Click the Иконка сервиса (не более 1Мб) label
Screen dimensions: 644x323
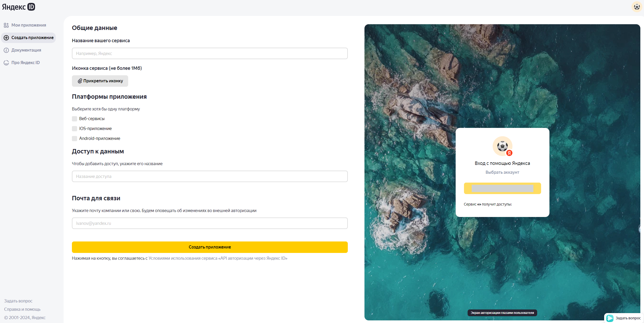(107, 68)
